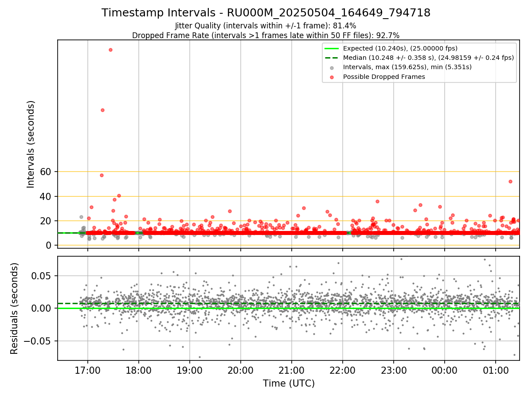The image size is (532, 399).
Task: Click the 'Dropped Frame Rate' 92.7% subtitle line
Action: (266, 35)
